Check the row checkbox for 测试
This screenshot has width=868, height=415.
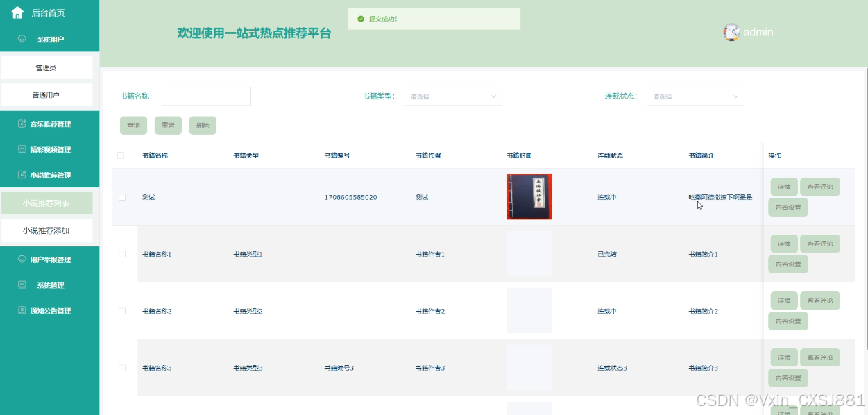tap(122, 197)
